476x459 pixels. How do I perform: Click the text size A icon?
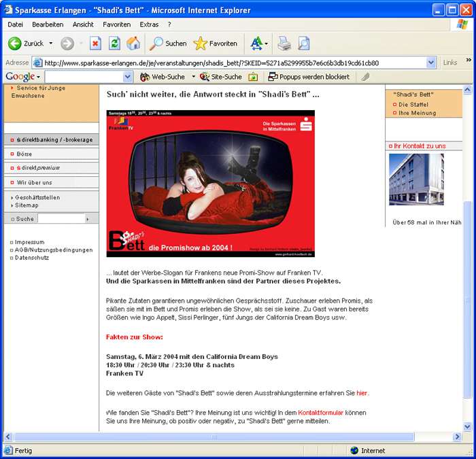click(256, 44)
